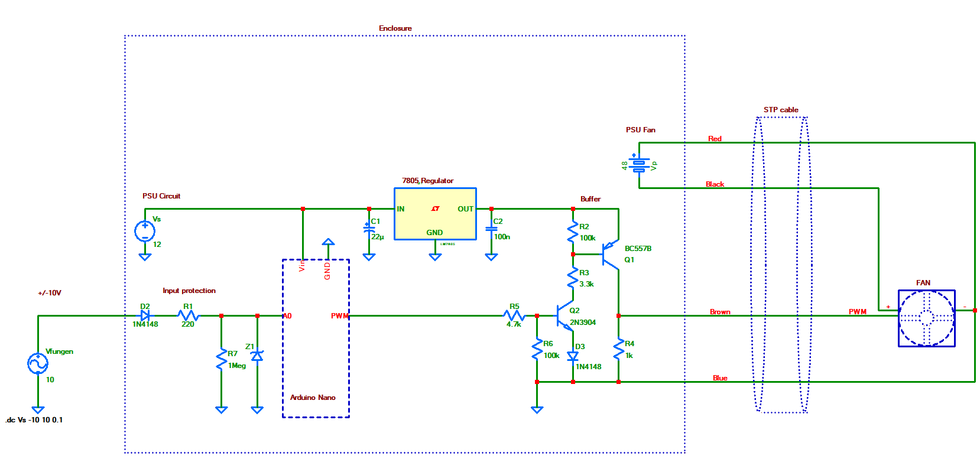Select the R4 resistor symbol

coord(618,349)
